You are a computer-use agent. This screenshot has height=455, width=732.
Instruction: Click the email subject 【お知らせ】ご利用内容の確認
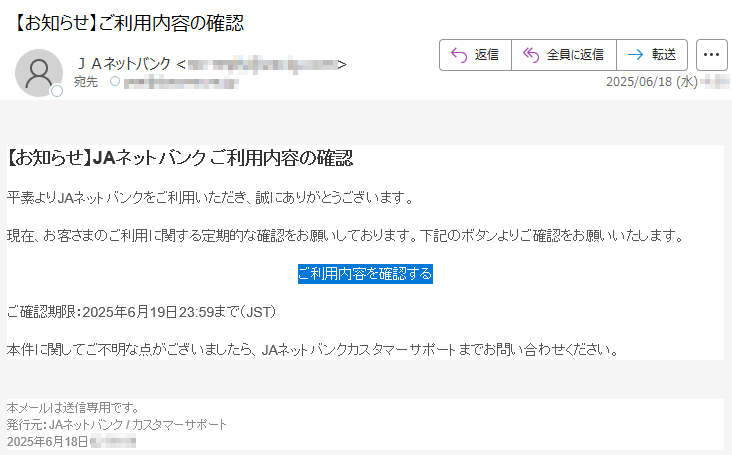(x=128, y=23)
